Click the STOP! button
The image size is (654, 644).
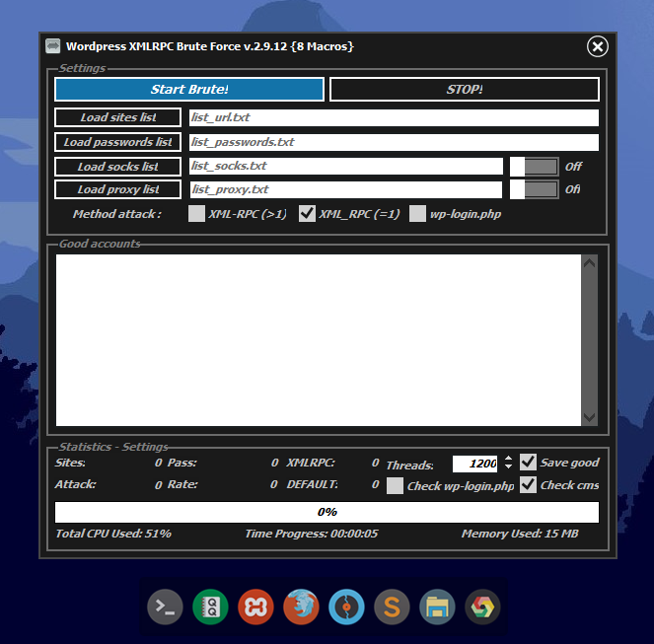(x=465, y=90)
